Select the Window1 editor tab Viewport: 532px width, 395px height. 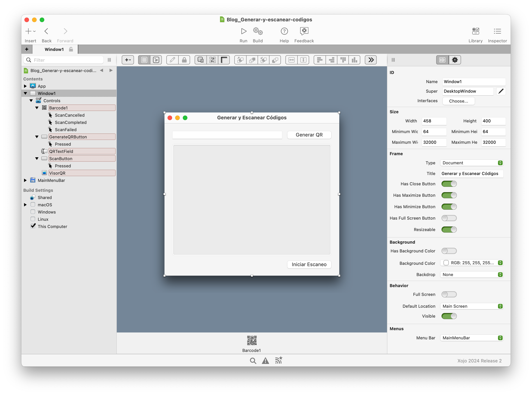[x=55, y=49]
